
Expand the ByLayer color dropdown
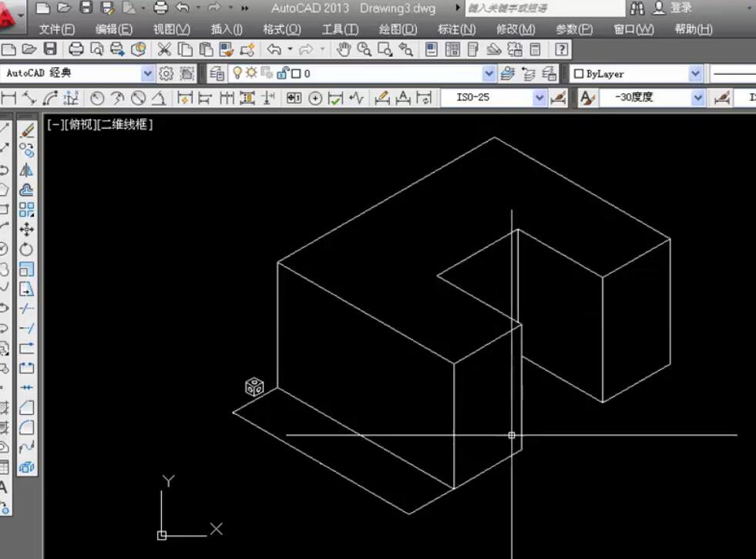tap(695, 74)
